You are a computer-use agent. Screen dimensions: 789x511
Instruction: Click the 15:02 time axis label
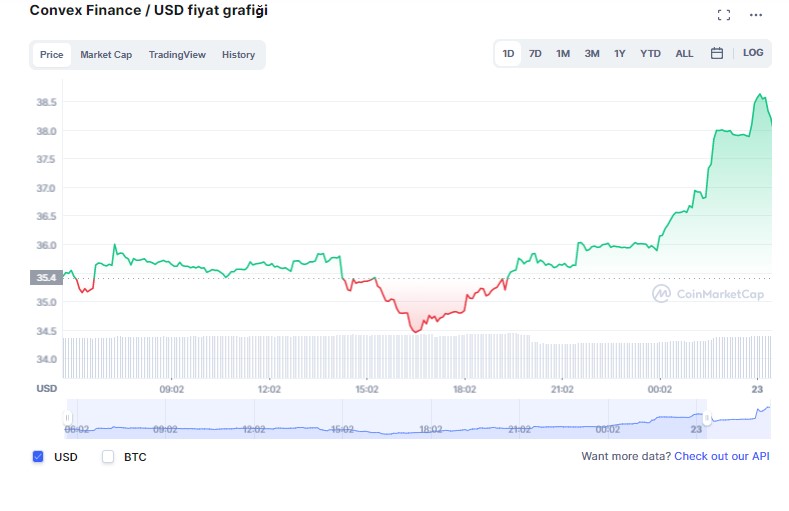tap(366, 389)
